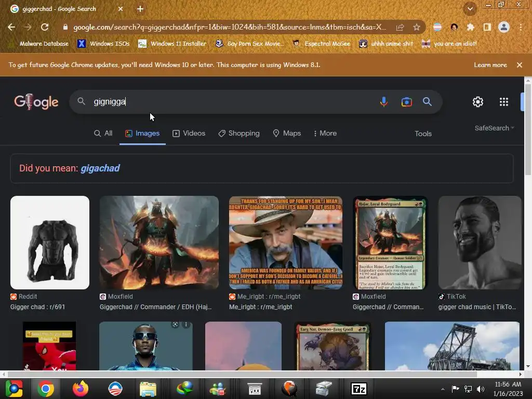Open the uhhh anime shit bookmark

point(387,44)
